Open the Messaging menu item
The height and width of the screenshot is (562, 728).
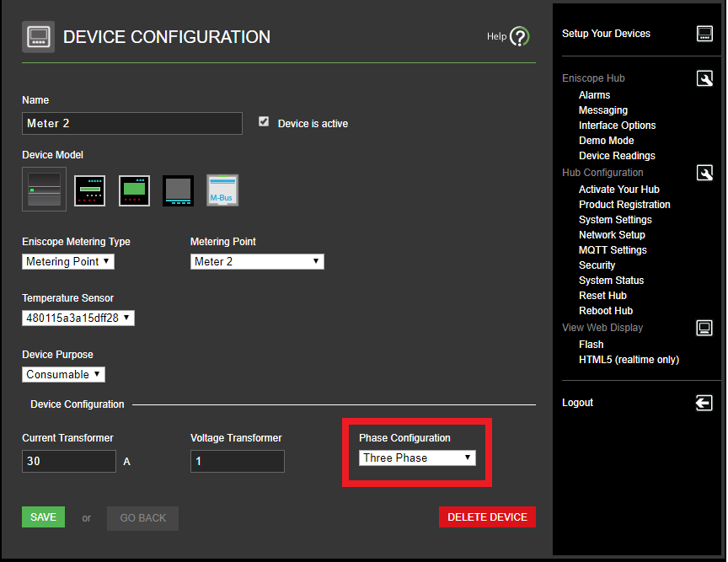point(603,110)
